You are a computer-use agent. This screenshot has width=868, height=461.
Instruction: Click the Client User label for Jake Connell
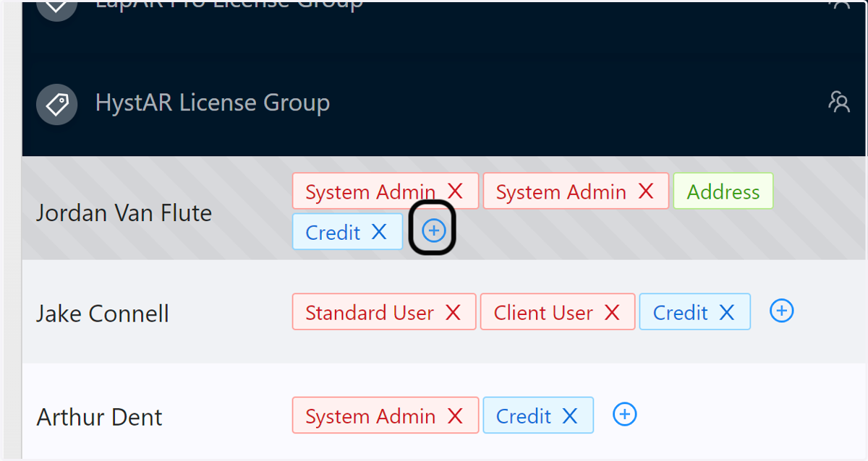(x=543, y=312)
